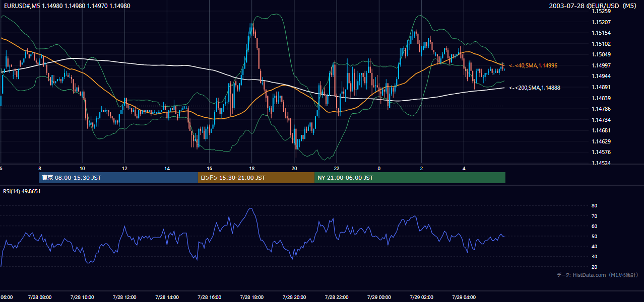Click RSI axis level 60
The height and width of the screenshot is (302, 644).
(595, 226)
